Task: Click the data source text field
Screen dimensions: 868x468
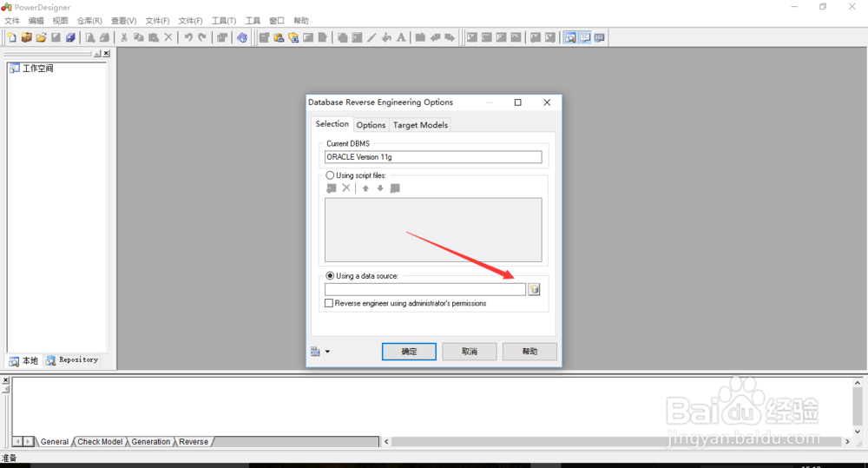Action: [x=425, y=289]
